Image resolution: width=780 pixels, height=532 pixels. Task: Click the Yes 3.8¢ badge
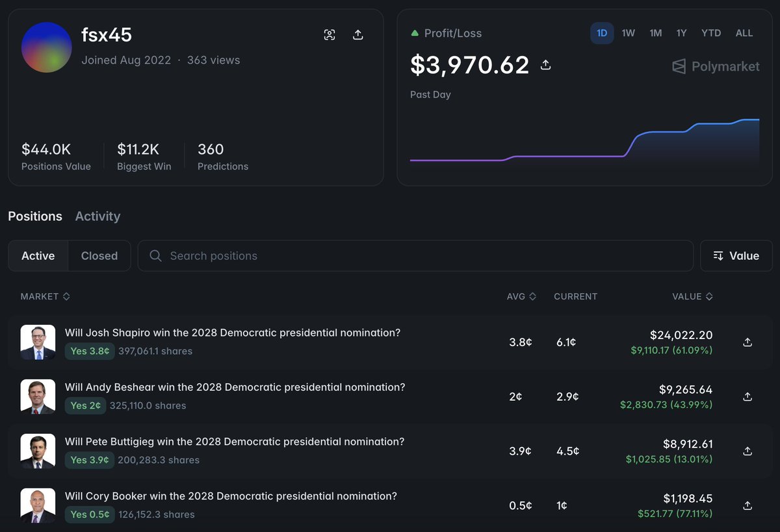coord(90,351)
